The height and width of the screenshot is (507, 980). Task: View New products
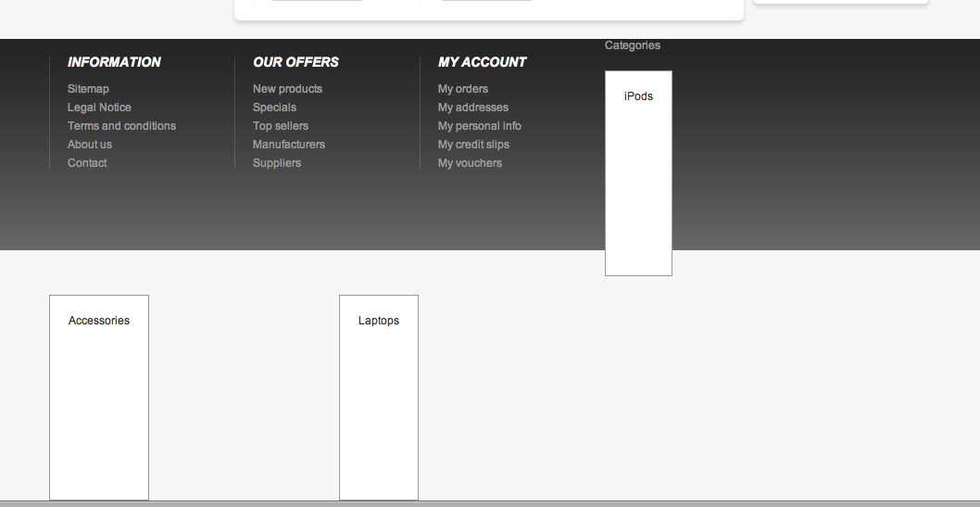(287, 89)
